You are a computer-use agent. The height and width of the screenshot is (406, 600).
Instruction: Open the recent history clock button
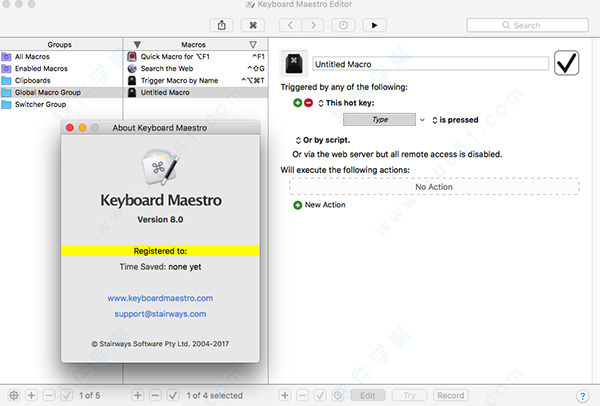tap(343, 25)
